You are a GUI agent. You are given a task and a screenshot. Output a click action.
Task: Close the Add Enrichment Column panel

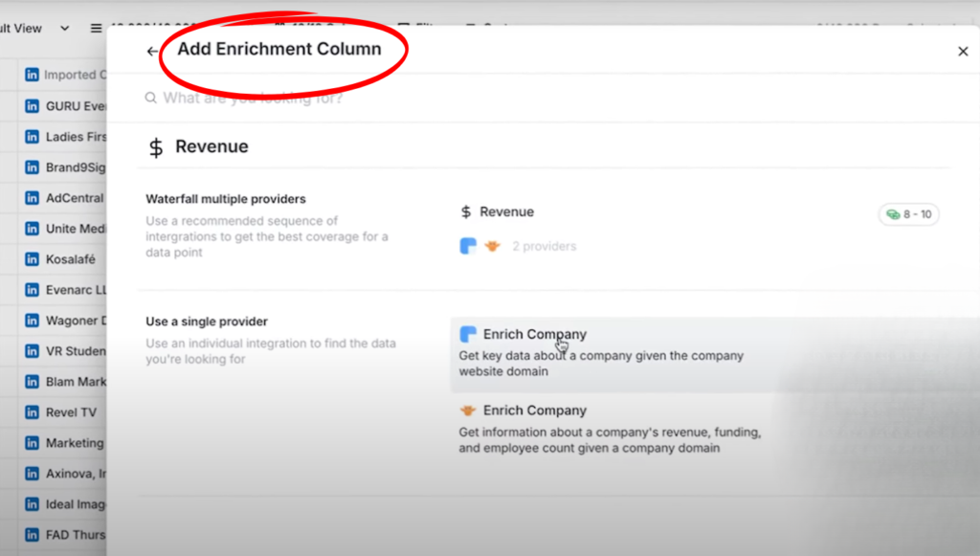(x=963, y=52)
